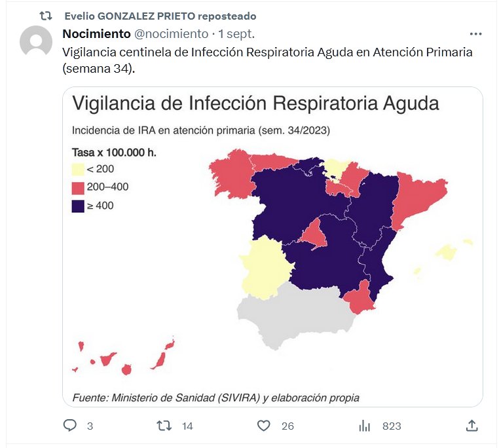Click the yellow < 200 legend swatch
Viewport: 499px width, 448px height.
pyautogui.click(x=78, y=170)
